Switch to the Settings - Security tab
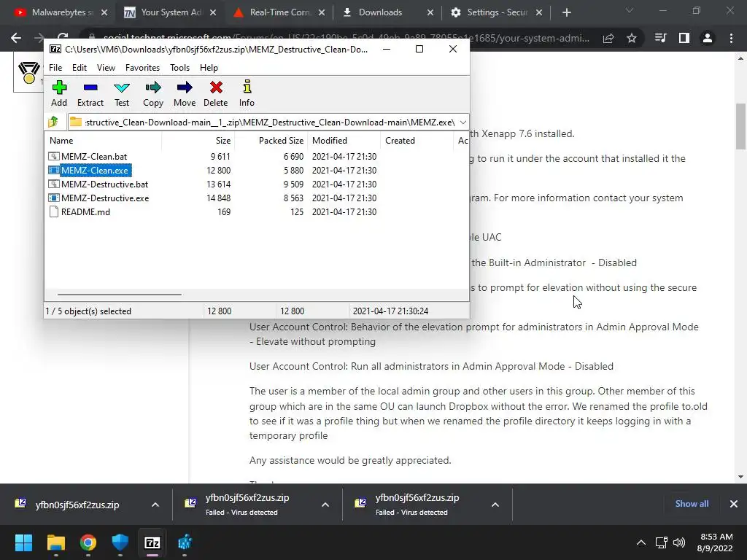The width and height of the screenshot is (747, 560). pos(496,12)
